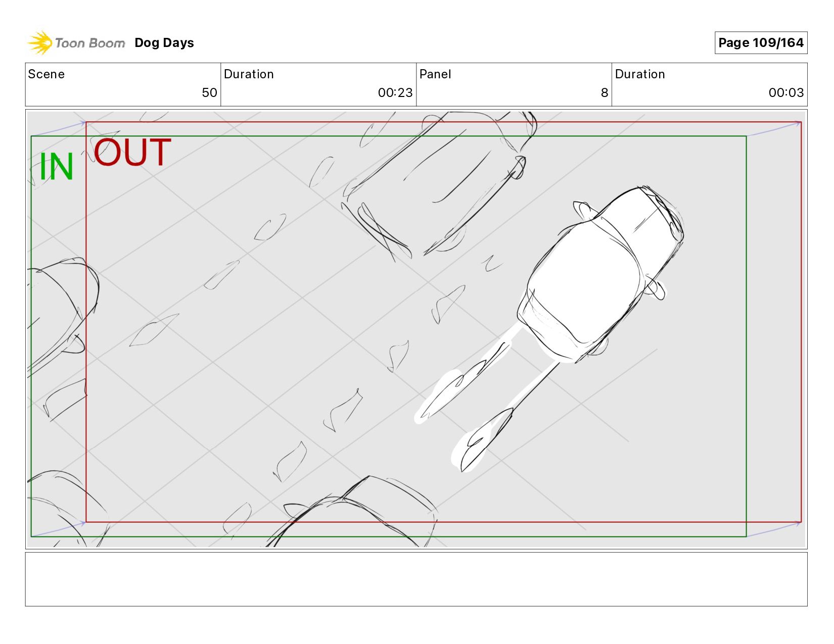This screenshot has width=834, height=644.
Task: Click the 'Page 109/164' page indicator
Action: pos(761,42)
